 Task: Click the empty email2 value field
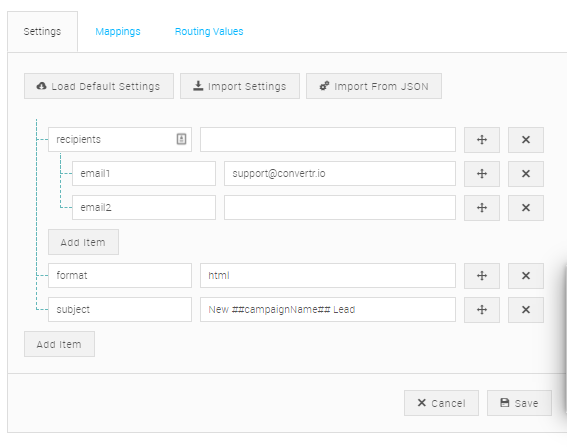[340, 208]
